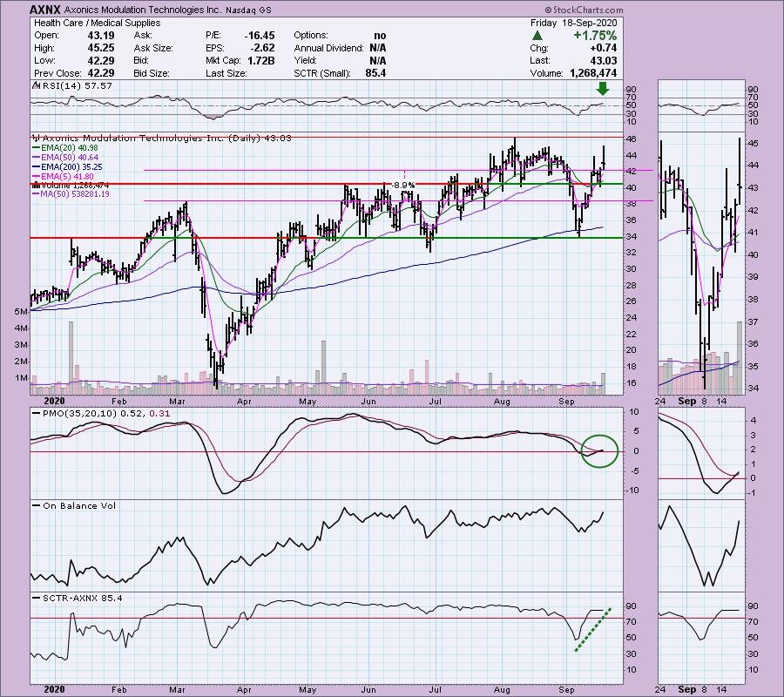The image size is (784, 697).
Task: Click the green down arrow above RSI
Action: click(x=603, y=89)
